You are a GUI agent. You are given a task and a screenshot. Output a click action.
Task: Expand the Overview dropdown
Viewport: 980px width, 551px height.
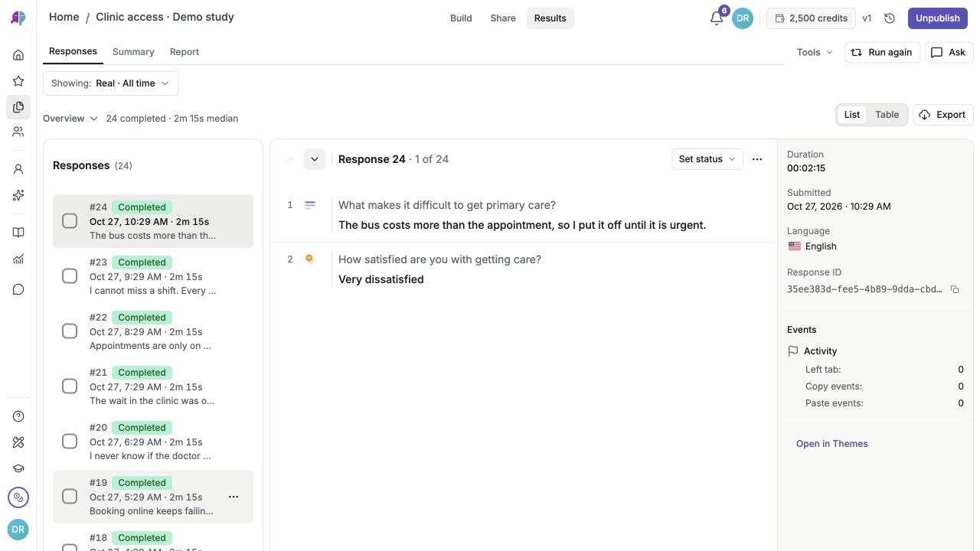pos(70,119)
